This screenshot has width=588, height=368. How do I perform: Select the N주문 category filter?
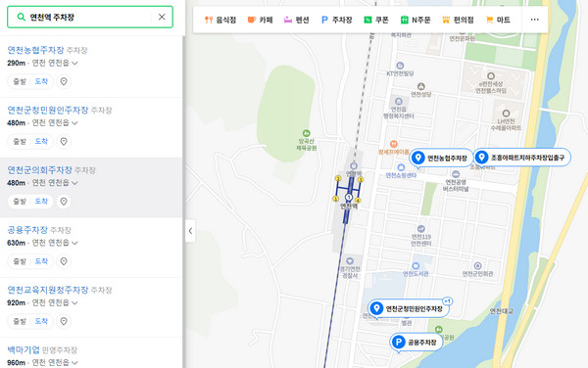point(416,20)
